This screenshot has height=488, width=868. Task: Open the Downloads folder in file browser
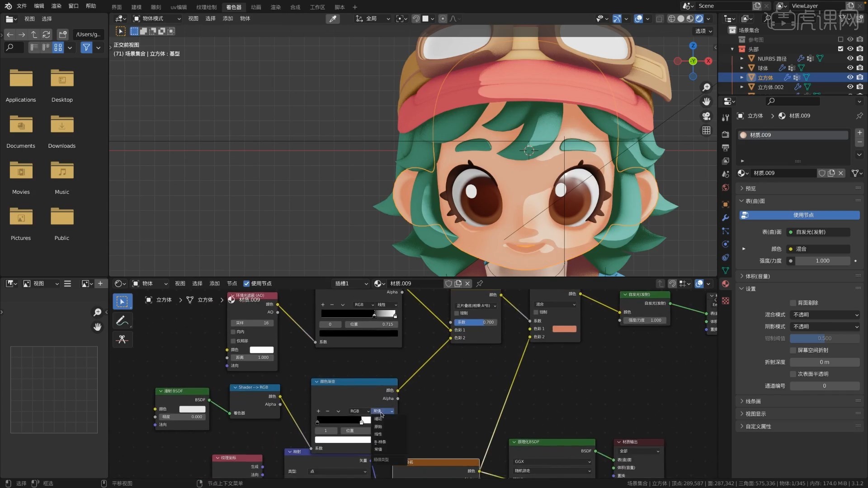coord(62,124)
